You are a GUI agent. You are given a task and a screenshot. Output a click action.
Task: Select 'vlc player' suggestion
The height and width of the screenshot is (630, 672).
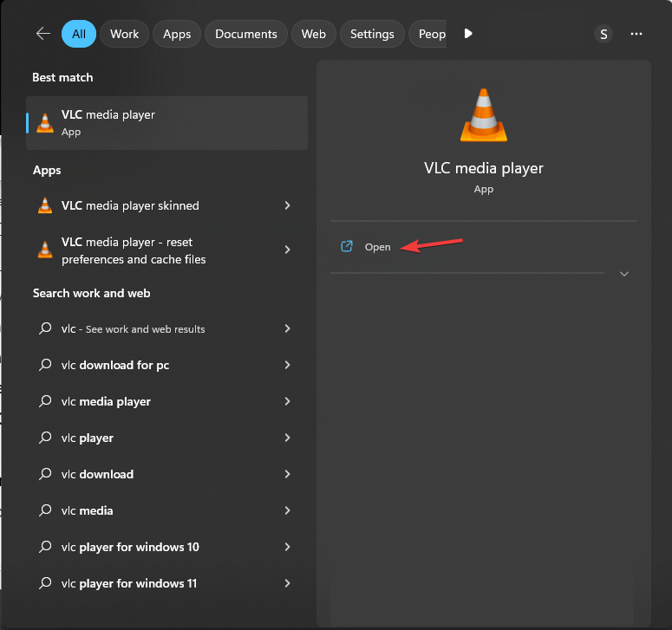tap(166, 438)
